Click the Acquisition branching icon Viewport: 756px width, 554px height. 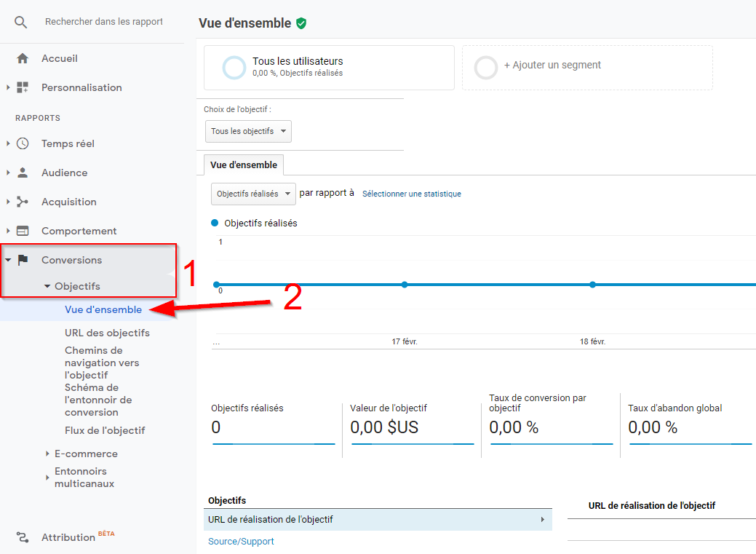(x=23, y=202)
